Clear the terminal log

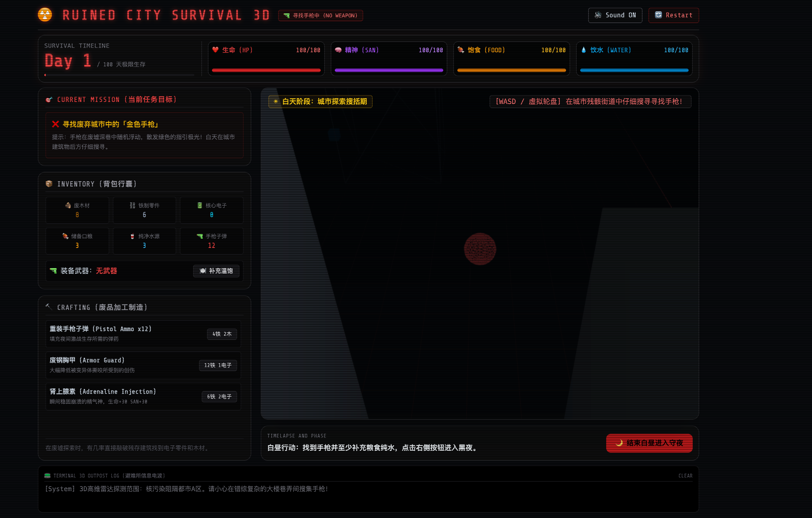685,475
